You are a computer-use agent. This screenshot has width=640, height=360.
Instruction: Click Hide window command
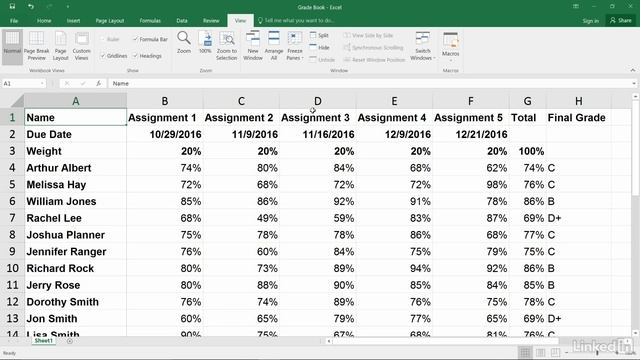[x=320, y=48]
